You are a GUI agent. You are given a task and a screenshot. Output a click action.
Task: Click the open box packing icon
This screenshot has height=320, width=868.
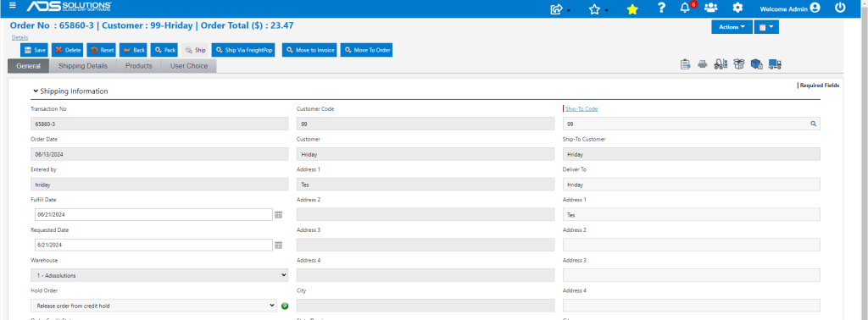click(x=739, y=64)
